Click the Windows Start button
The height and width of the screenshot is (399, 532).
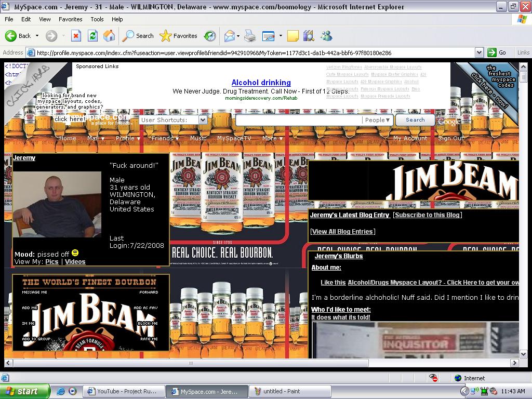point(25,391)
